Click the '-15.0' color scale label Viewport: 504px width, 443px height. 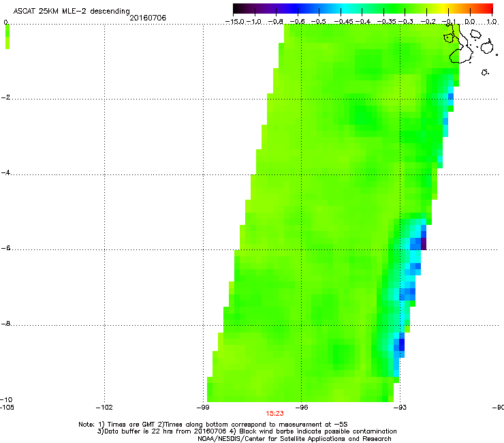point(235,22)
